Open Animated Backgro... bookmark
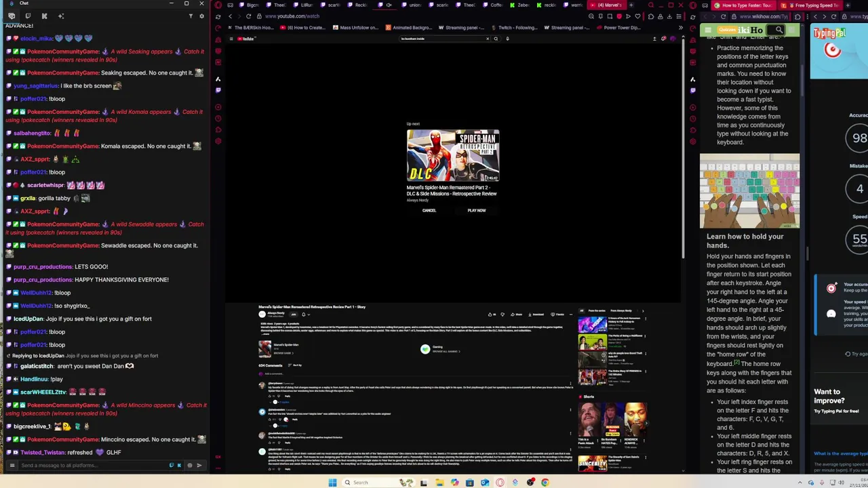The width and height of the screenshot is (868, 488). pyautogui.click(x=408, y=28)
